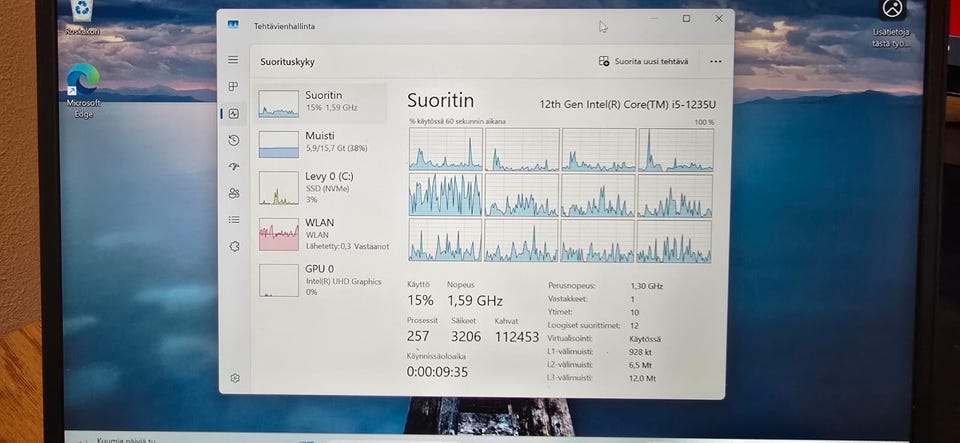Click the Säikeet count 3206

466,336
